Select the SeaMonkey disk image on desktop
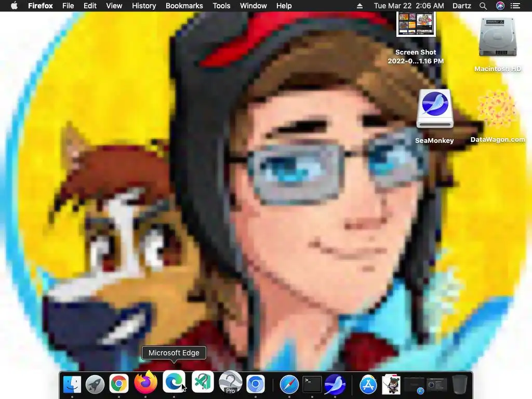Screen dimensions: 532x399 pos(435,109)
